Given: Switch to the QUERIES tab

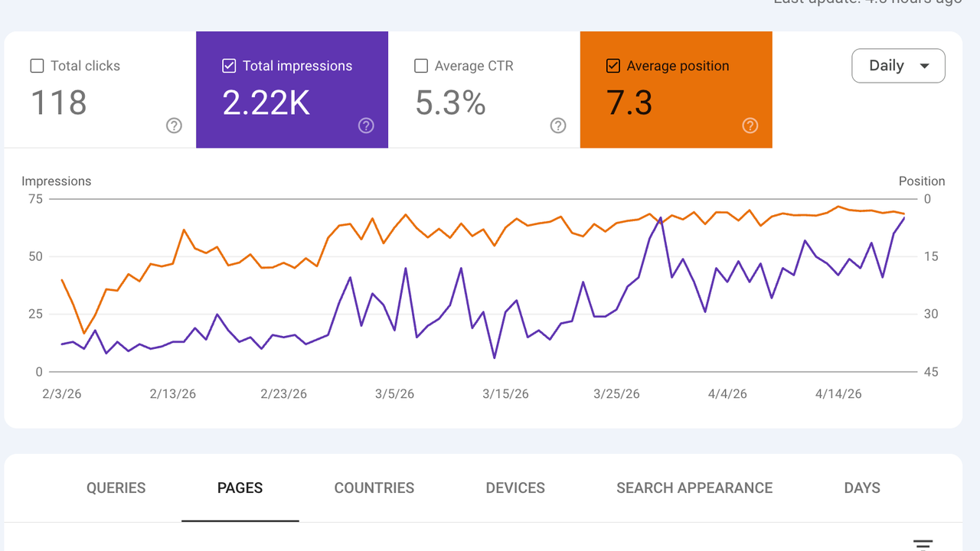Looking at the screenshot, I should pos(116,487).
